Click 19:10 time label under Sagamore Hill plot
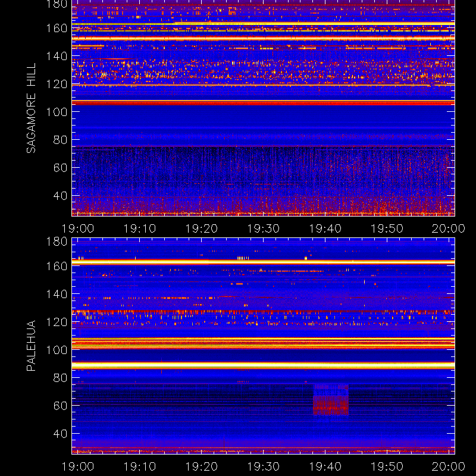 [x=140, y=228]
